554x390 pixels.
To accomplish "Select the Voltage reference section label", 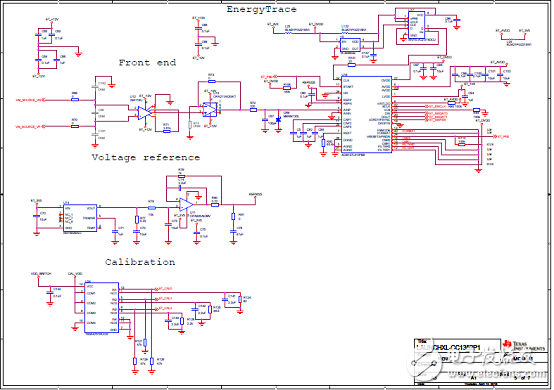I will point(146,158).
